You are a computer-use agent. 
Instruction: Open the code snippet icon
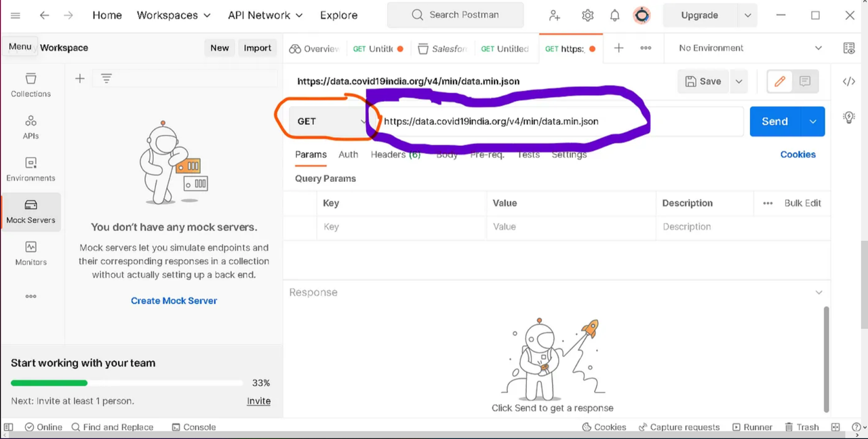point(848,81)
